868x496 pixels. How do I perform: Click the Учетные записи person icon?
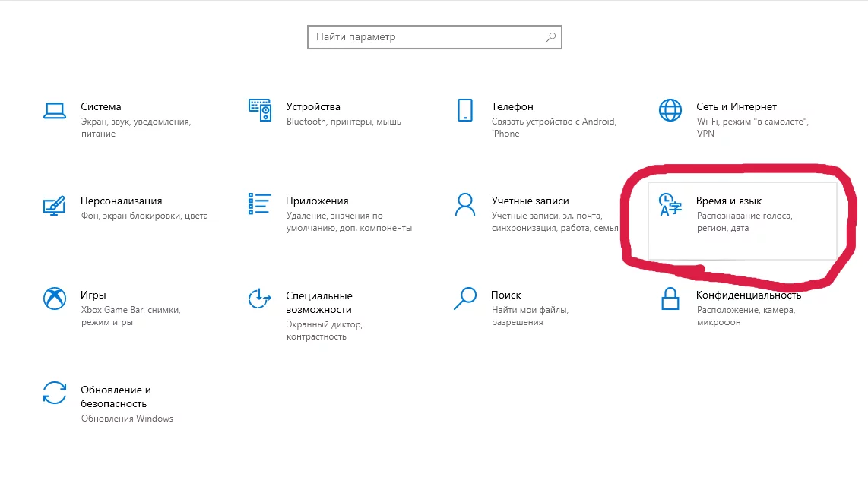coord(465,204)
